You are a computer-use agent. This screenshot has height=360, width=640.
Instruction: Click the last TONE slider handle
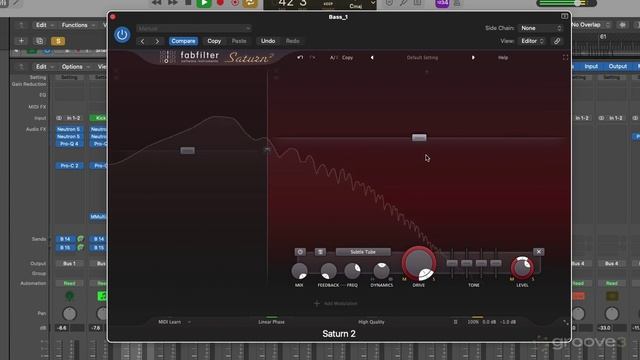click(496, 263)
